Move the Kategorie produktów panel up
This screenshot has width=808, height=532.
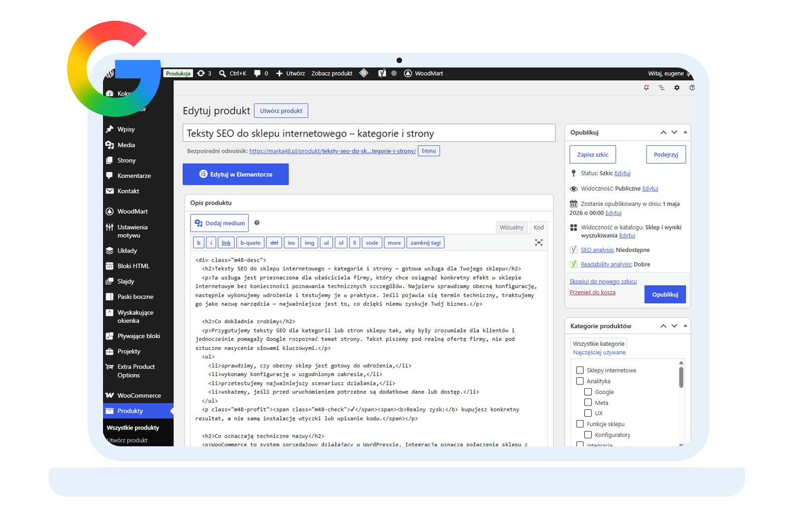(663, 326)
